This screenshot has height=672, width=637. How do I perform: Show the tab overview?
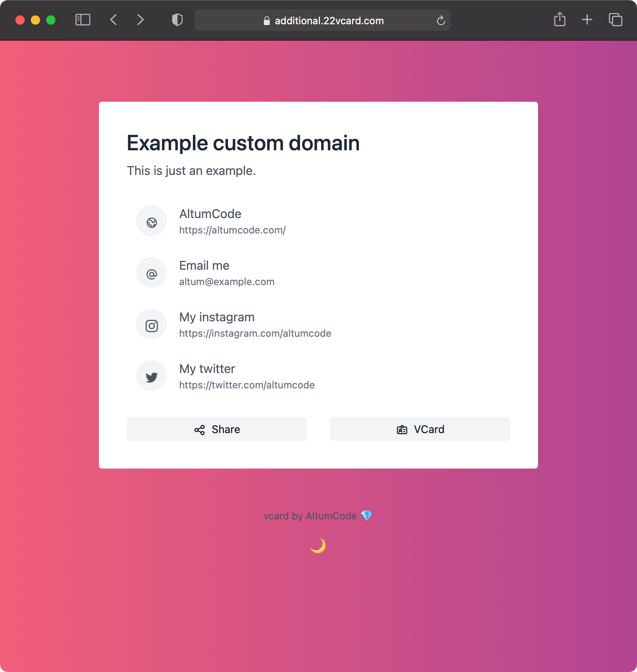click(x=615, y=20)
